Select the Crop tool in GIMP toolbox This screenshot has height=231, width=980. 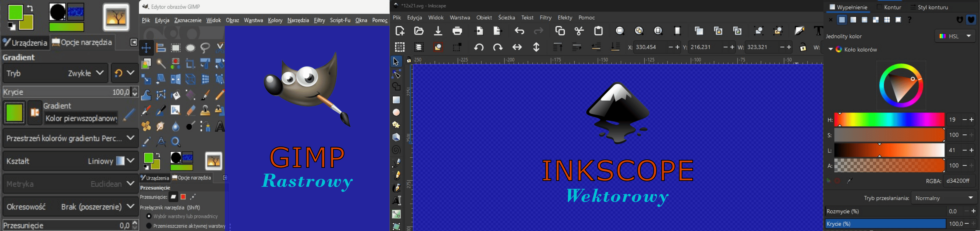point(191,64)
